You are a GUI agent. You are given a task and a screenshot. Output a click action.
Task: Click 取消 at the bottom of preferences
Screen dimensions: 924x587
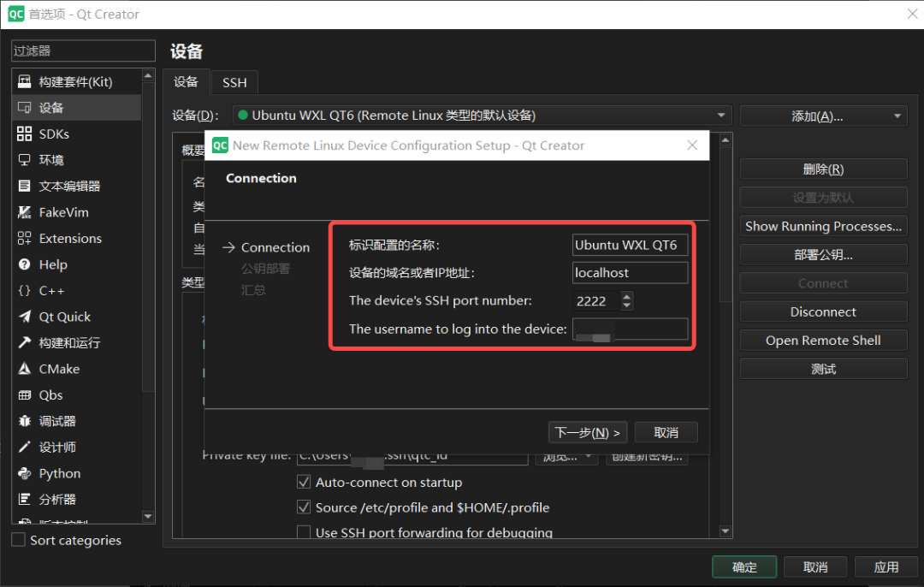click(x=815, y=567)
